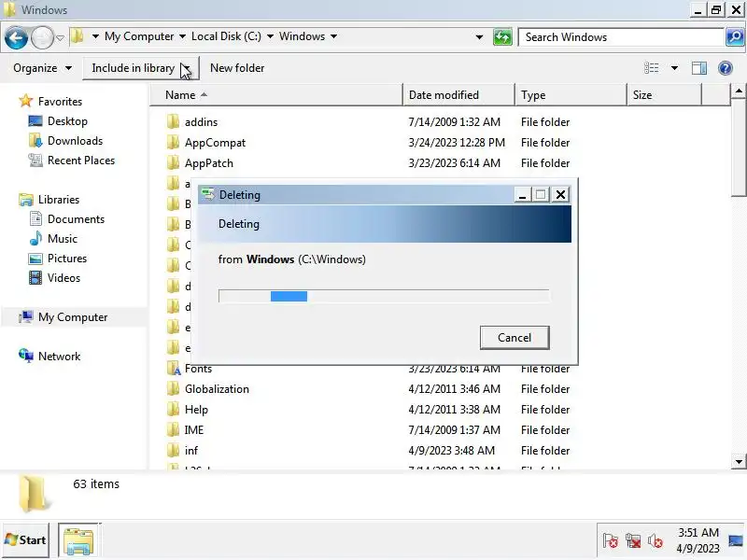Screen dimensions: 747x560
Task: Click the volume speaker tray icon
Action: coord(655,540)
